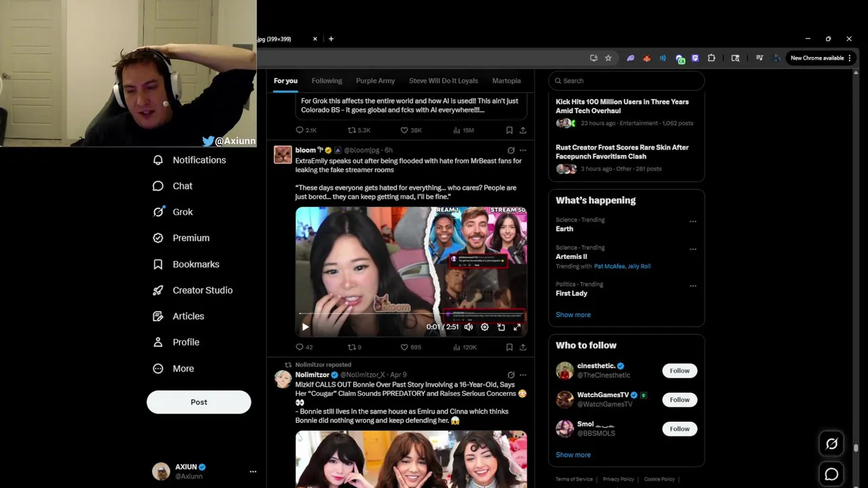
Task: Open bloom's profile avatar
Action: (283, 155)
